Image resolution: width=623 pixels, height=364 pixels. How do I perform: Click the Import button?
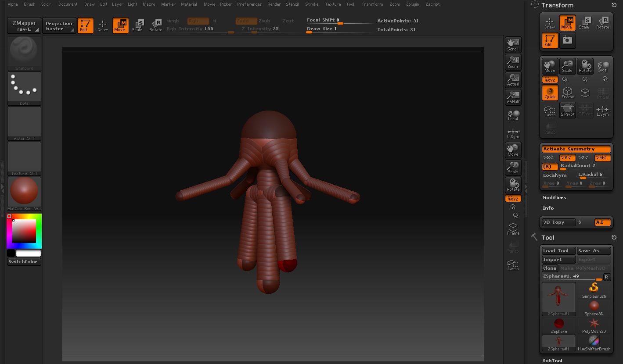click(558, 260)
